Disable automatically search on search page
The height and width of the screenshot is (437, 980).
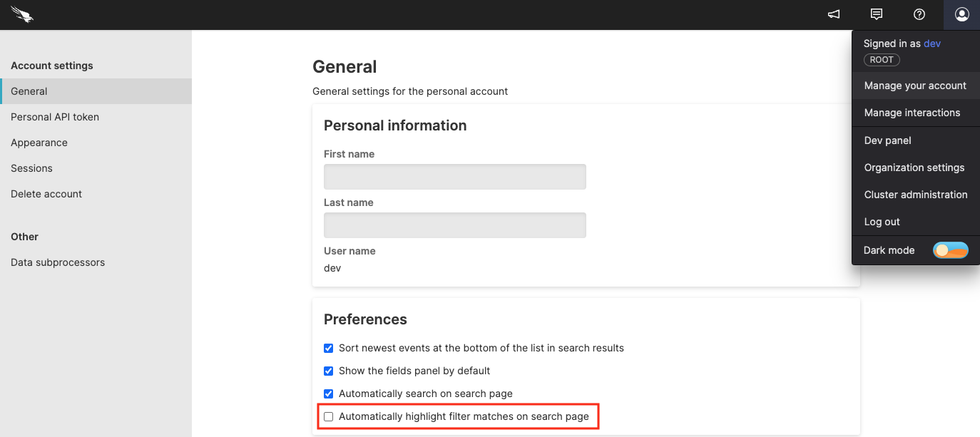pyautogui.click(x=328, y=394)
